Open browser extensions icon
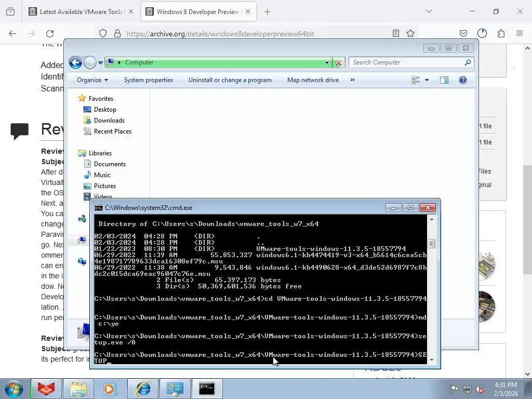Screen dimensions: 532x399 pyautogui.click(x=501, y=33)
